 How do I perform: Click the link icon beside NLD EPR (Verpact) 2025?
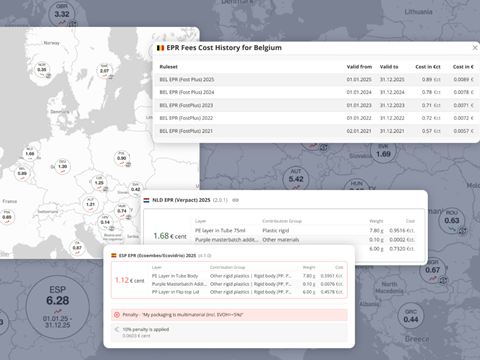coord(236,200)
